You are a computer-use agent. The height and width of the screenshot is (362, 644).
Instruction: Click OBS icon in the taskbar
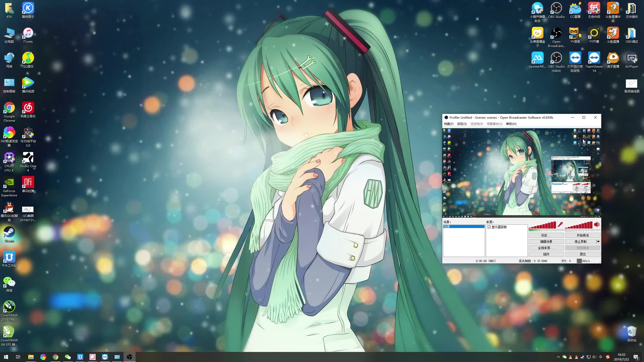(x=130, y=357)
